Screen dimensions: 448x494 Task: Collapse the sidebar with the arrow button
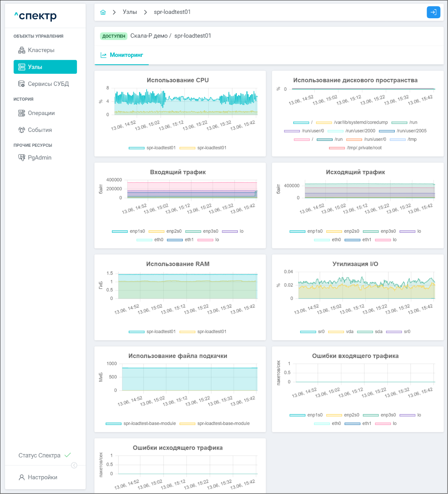tap(74, 466)
